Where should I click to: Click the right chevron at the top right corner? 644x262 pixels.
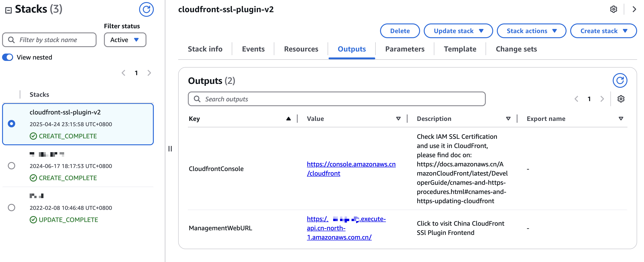(634, 9)
